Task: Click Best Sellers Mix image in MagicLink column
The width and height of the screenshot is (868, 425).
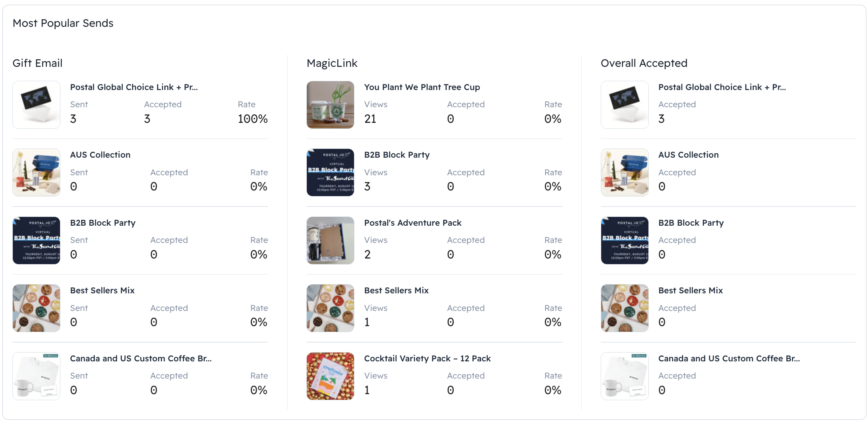Action: coord(330,308)
